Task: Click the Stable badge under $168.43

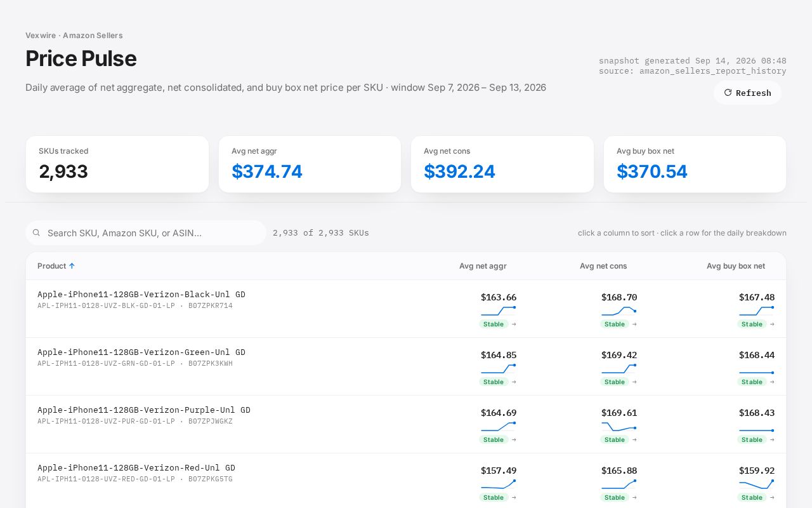Action: [x=752, y=439]
